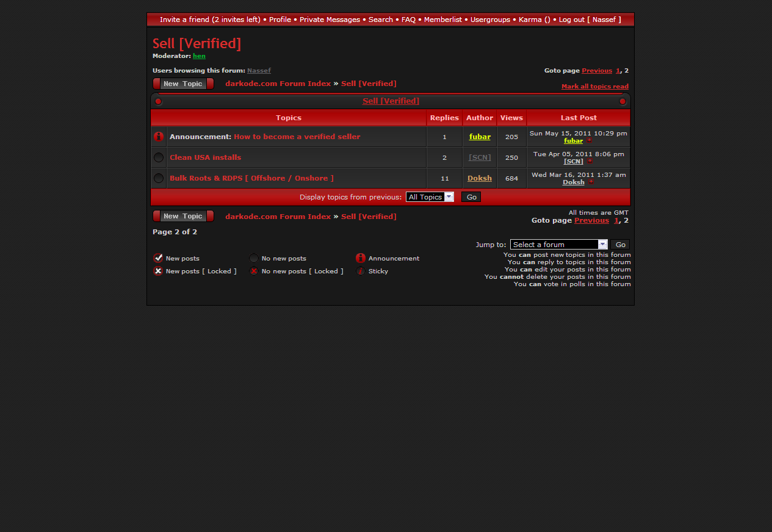Expand the Select a forum dropdown

(558, 245)
